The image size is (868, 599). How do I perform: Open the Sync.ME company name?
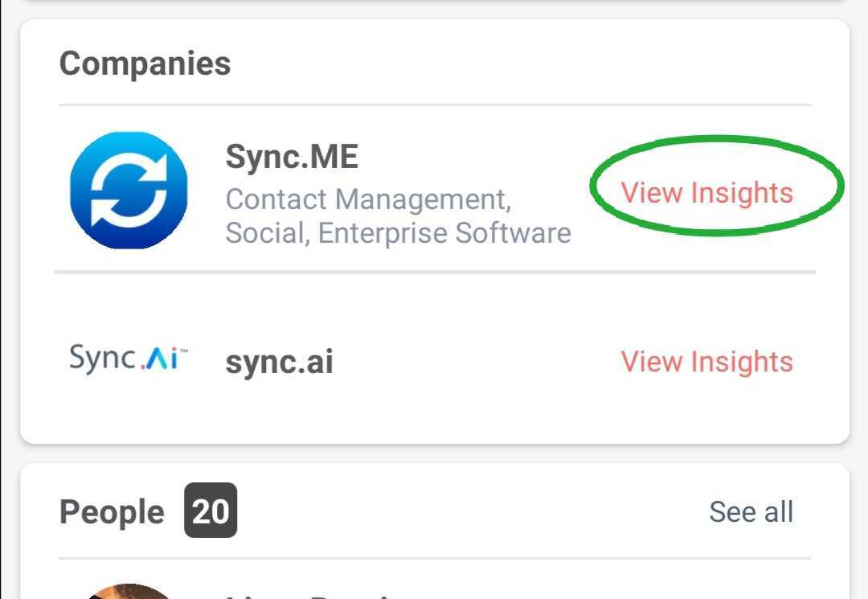292,157
